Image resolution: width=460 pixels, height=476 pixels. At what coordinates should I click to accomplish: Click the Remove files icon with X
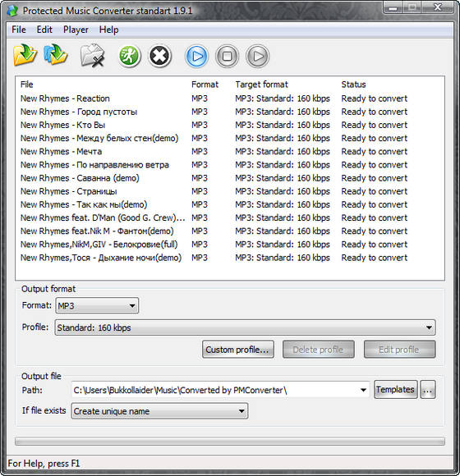[93, 55]
